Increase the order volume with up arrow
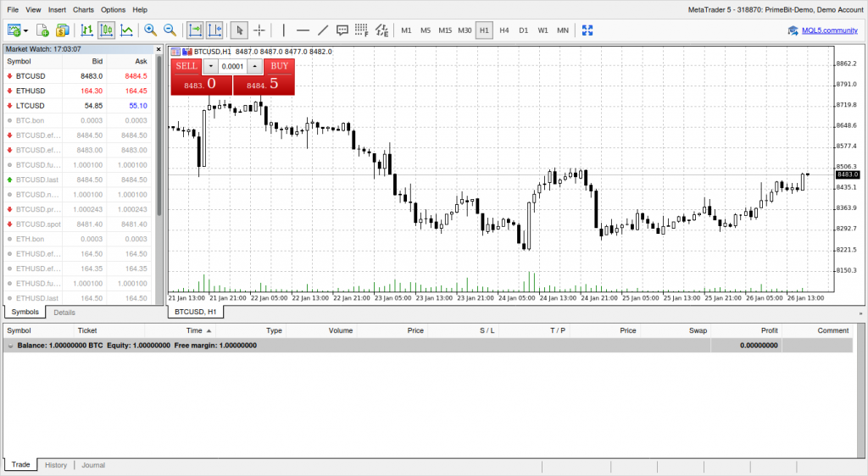 (254, 66)
